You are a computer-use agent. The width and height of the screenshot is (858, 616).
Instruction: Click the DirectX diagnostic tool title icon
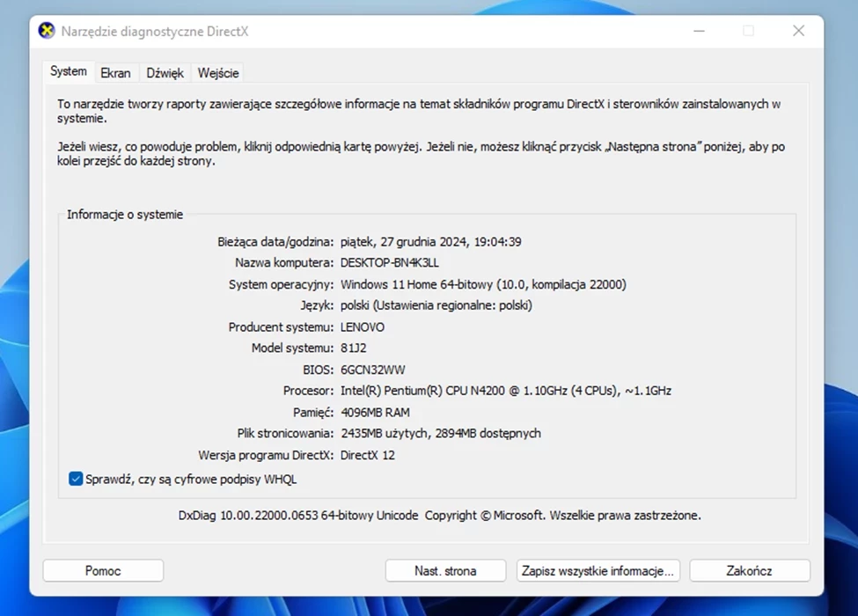[x=47, y=31]
